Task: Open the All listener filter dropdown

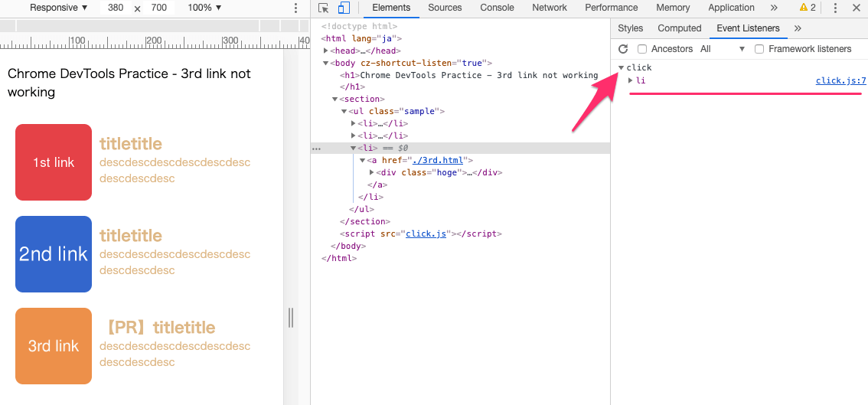Action: click(x=723, y=49)
